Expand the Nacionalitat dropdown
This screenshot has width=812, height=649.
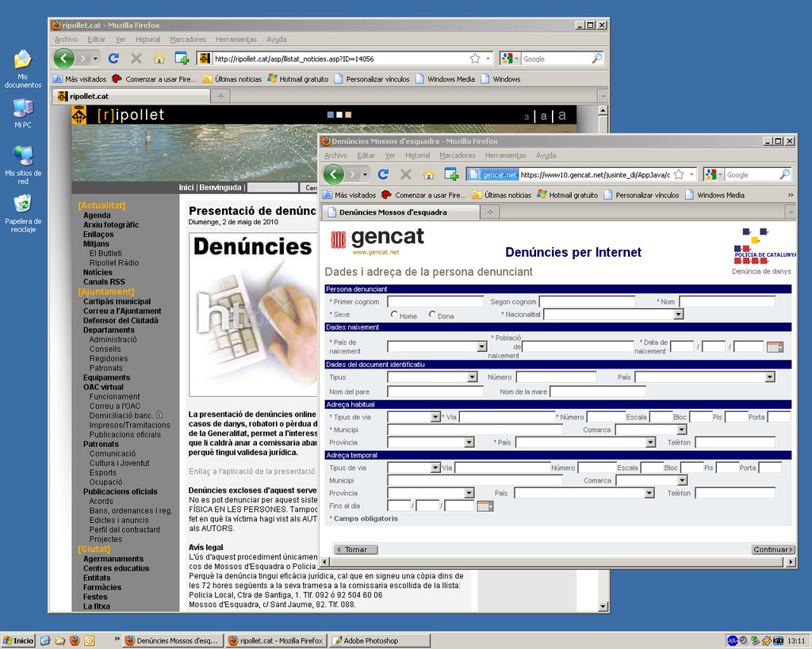point(678,315)
